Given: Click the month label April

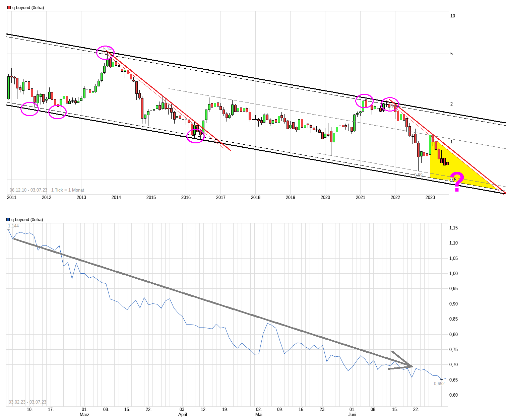Looking at the screenshot, I should pyautogui.click(x=183, y=414).
